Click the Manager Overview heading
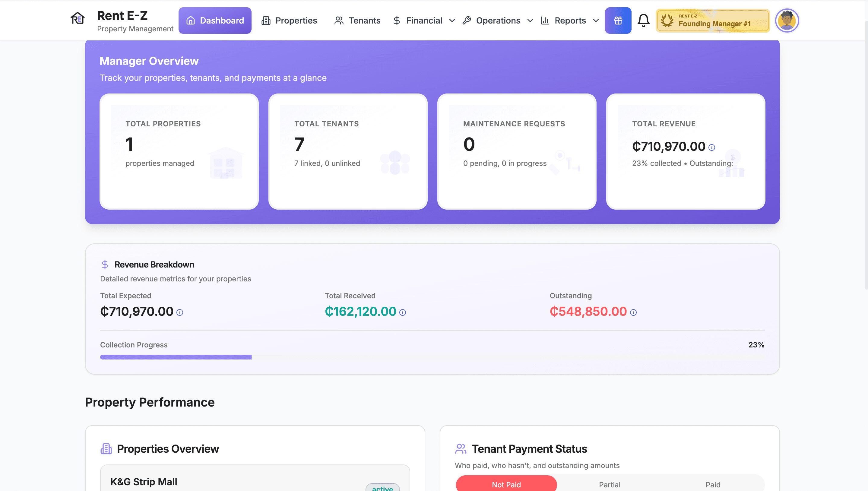868x491 pixels. pos(149,61)
